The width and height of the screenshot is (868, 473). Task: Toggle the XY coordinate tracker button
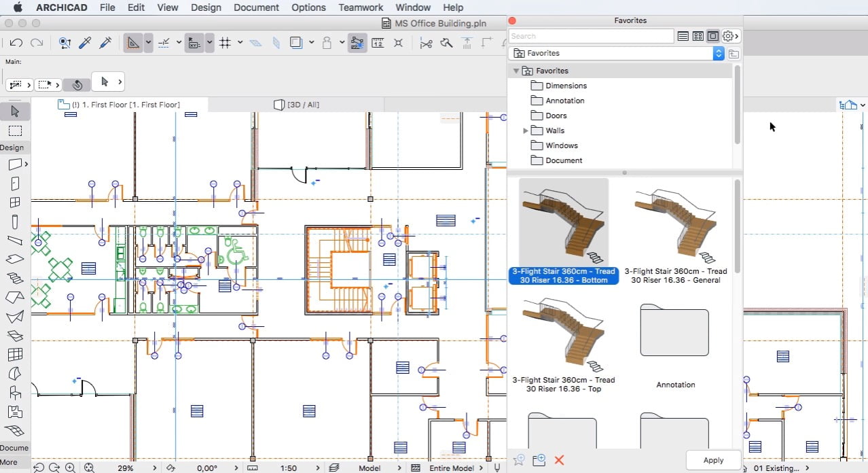coord(195,43)
